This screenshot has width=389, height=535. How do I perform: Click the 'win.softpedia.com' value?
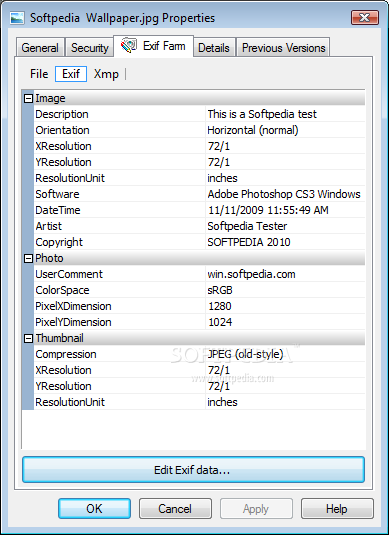point(251,274)
